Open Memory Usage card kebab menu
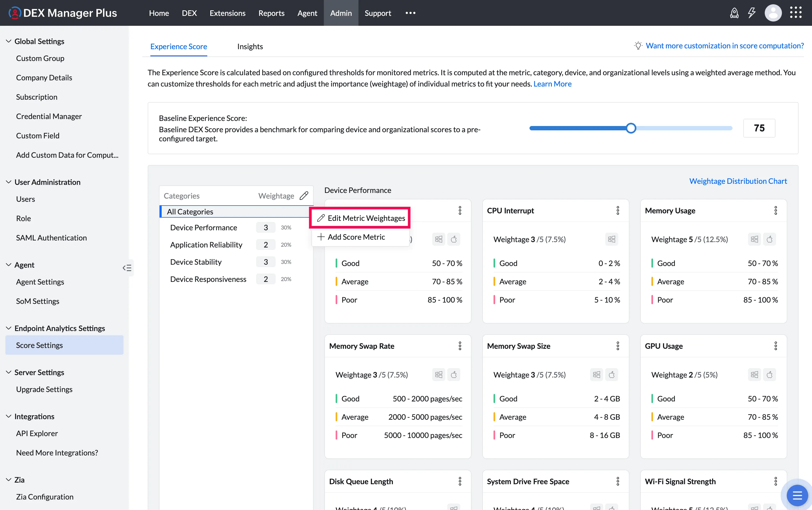Image resolution: width=812 pixels, height=510 pixels. (775, 210)
